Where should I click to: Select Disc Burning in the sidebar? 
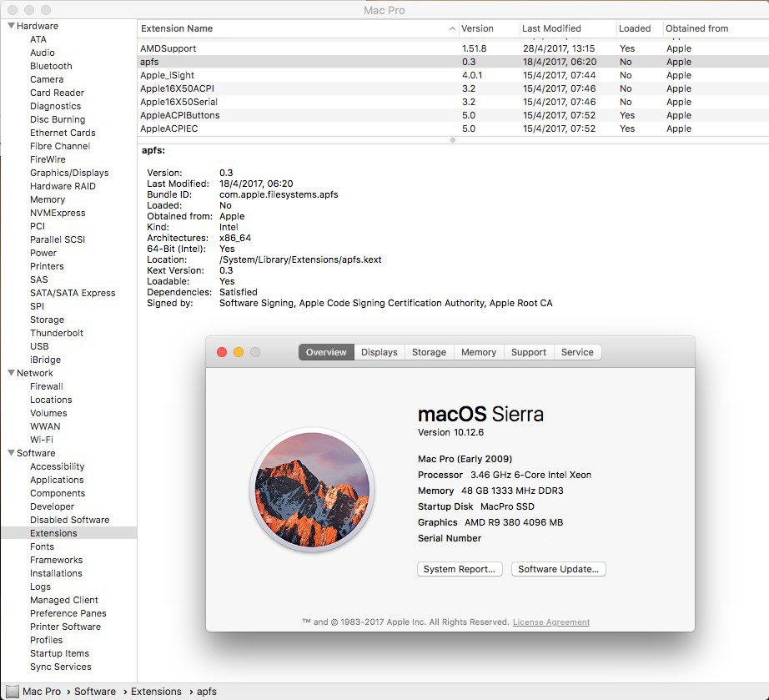click(58, 119)
